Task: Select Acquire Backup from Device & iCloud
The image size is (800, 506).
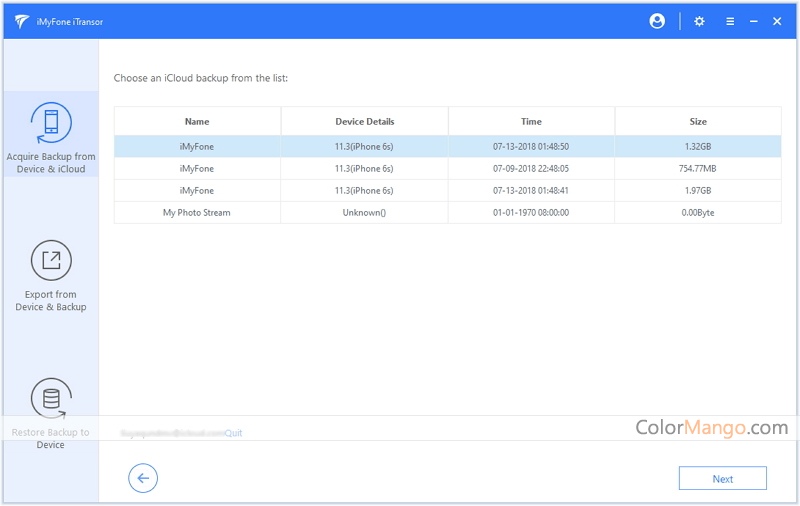Action: (x=51, y=138)
